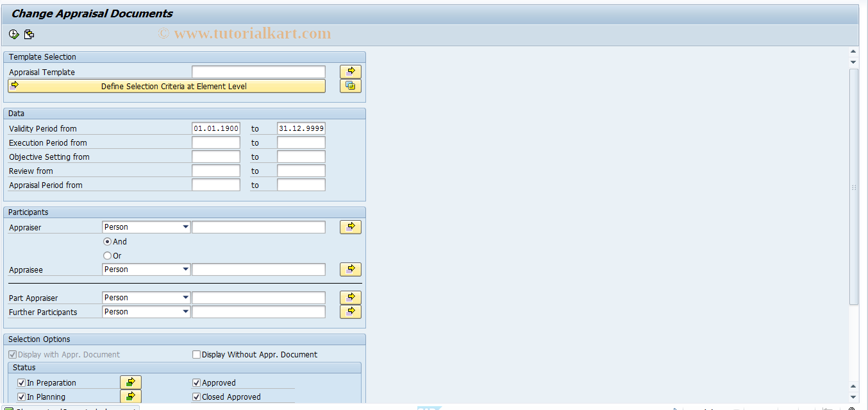
Task: Open the Get Variant icon
Action: pos(29,35)
